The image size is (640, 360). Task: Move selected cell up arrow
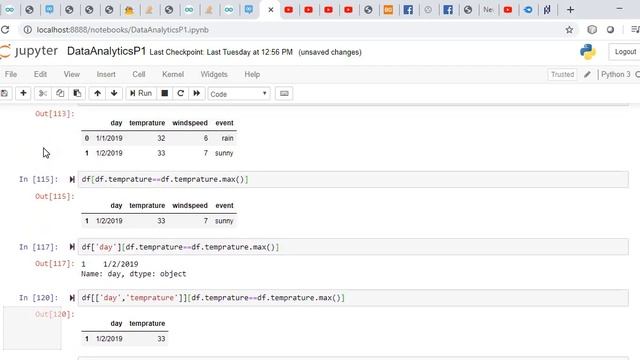tap(97, 93)
